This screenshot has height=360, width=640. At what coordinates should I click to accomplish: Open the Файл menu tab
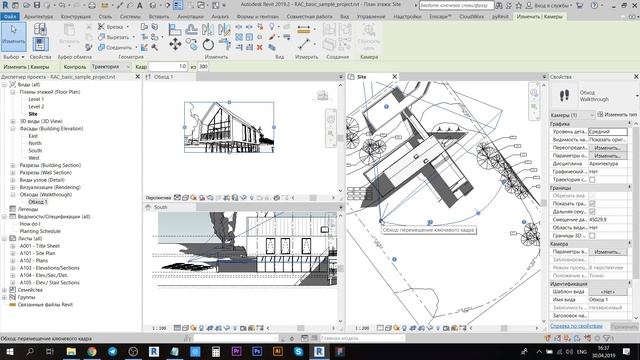10,17
